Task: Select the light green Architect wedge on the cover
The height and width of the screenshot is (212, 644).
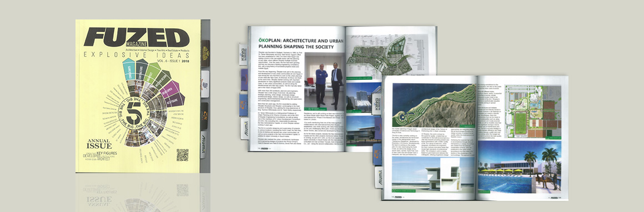Action: 152,73
